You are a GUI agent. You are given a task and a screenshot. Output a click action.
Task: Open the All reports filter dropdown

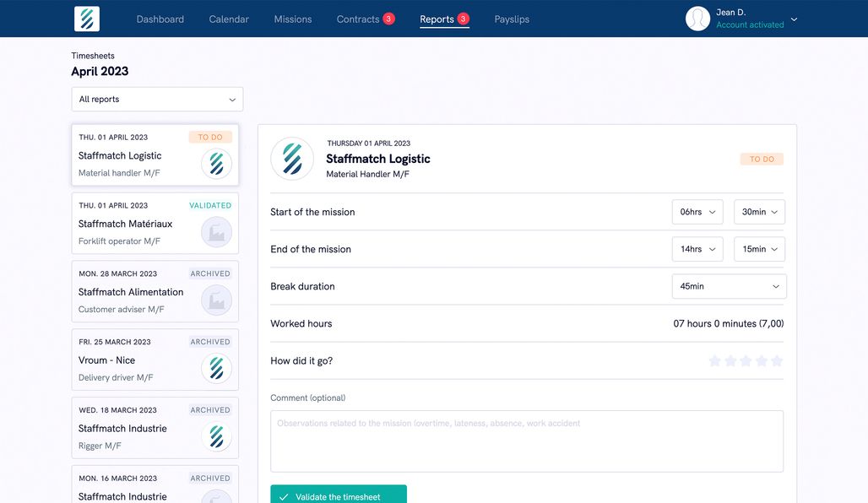[156, 99]
